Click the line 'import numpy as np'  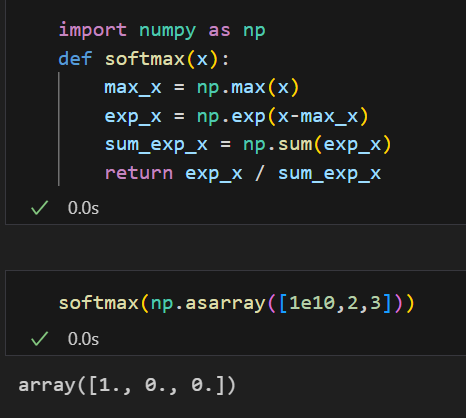162,30
